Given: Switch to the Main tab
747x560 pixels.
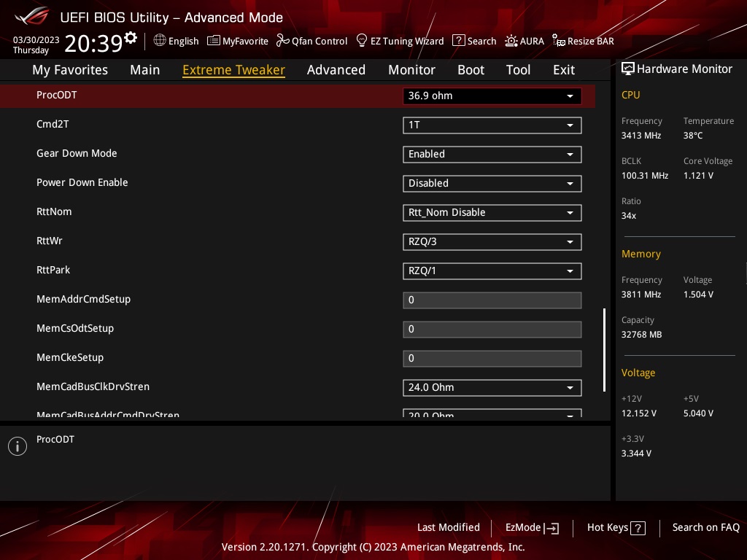Looking at the screenshot, I should tap(145, 70).
